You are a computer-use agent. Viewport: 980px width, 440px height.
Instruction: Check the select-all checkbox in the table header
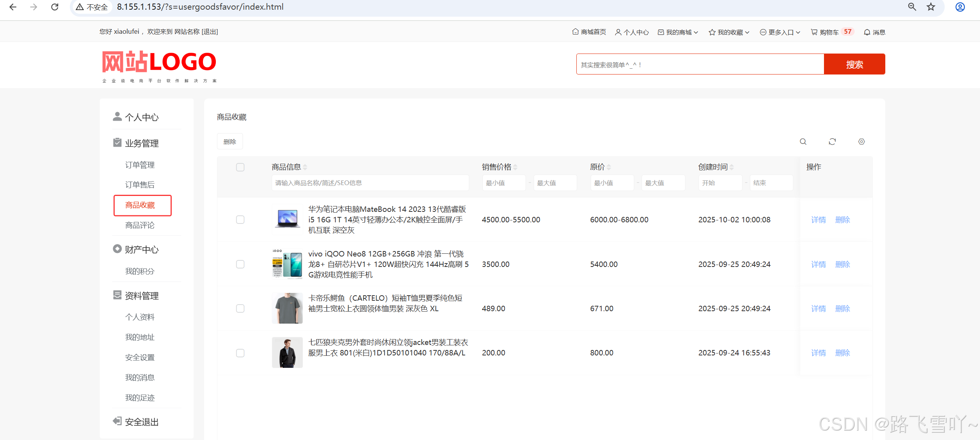[240, 167]
